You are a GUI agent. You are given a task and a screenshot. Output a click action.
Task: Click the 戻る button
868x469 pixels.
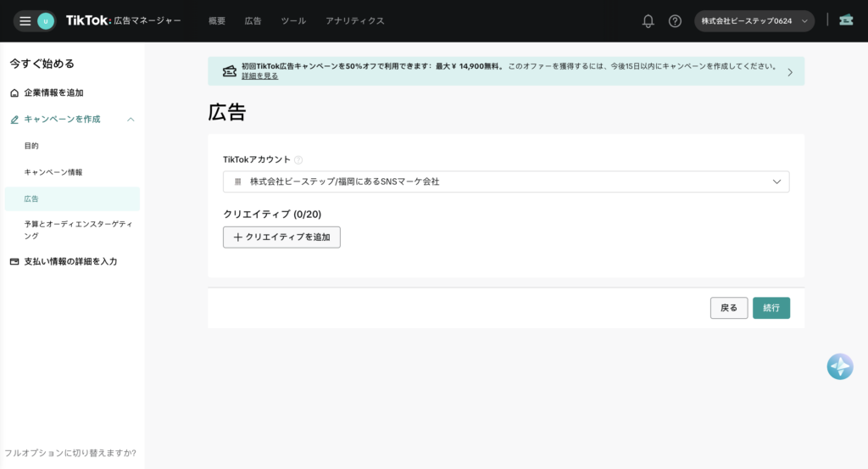coord(728,308)
